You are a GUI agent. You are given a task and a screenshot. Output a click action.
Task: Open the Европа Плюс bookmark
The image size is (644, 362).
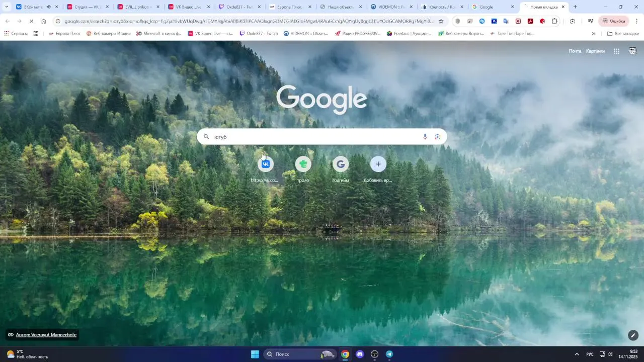(64, 34)
